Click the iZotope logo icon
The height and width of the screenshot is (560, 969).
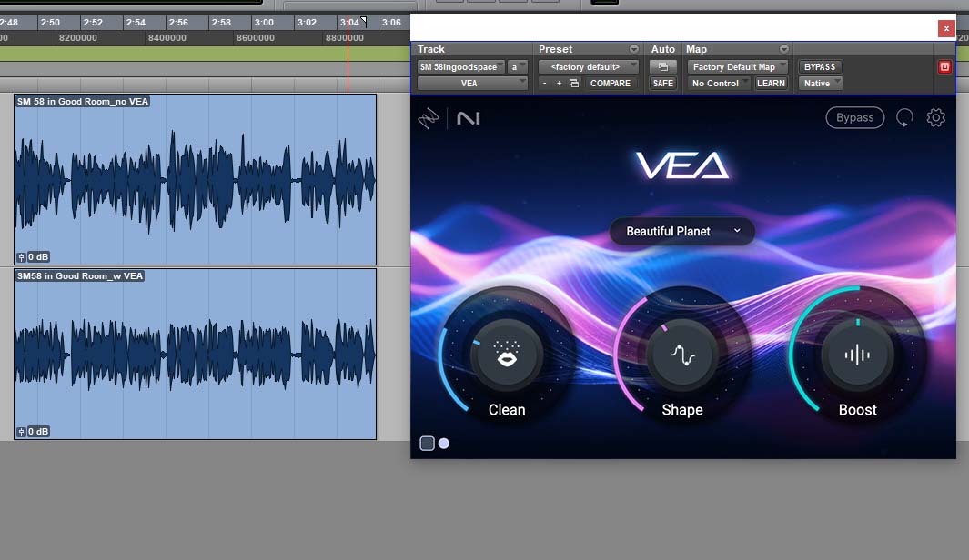[429, 118]
